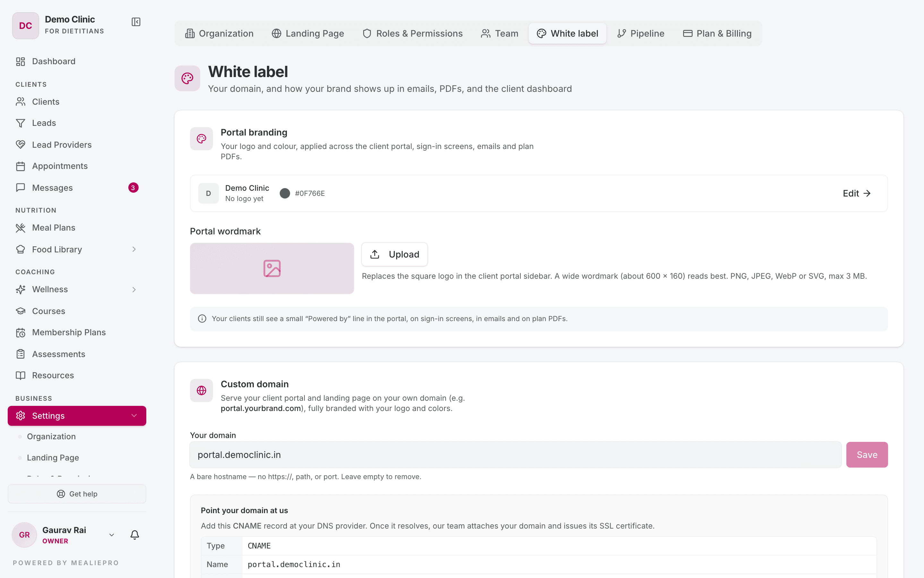Viewport: 924px width, 578px height.
Task: Open Appointments calendar
Action: (x=77, y=166)
